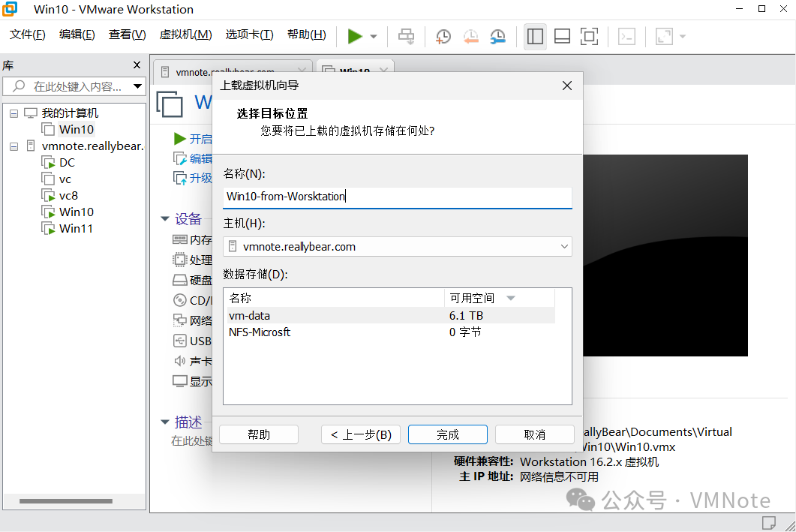
Task: Open the snapshot manager icon
Action: pyautogui.click(x=497, y=36)
